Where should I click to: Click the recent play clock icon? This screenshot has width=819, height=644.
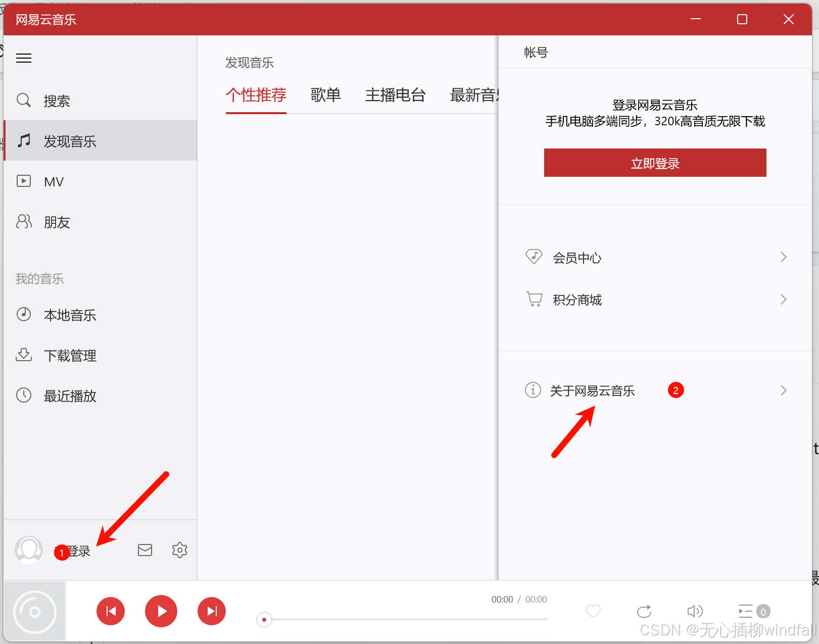point(24,395)
